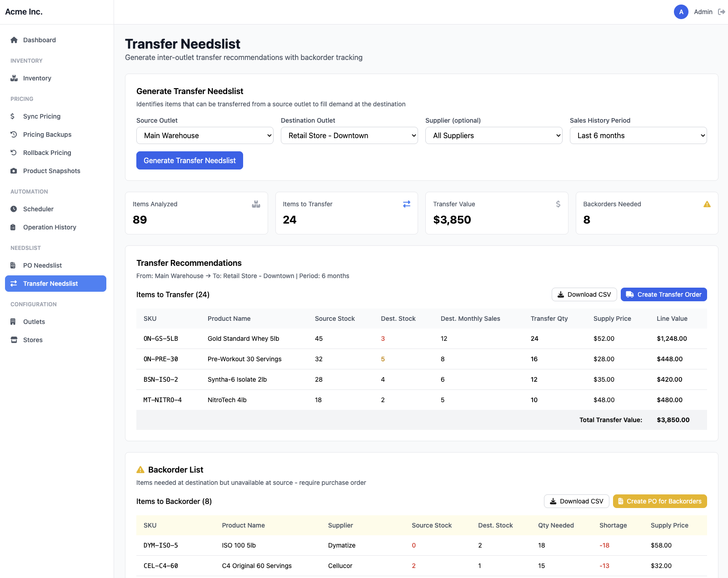Click the logout icon beside Admin
Screen dimensions: 728x578
(721, 12)
